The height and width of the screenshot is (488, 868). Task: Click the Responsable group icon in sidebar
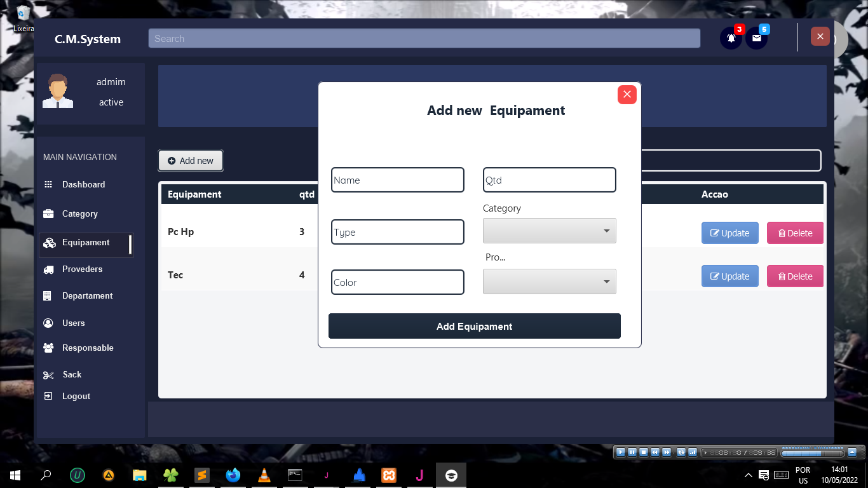(48, 348)
